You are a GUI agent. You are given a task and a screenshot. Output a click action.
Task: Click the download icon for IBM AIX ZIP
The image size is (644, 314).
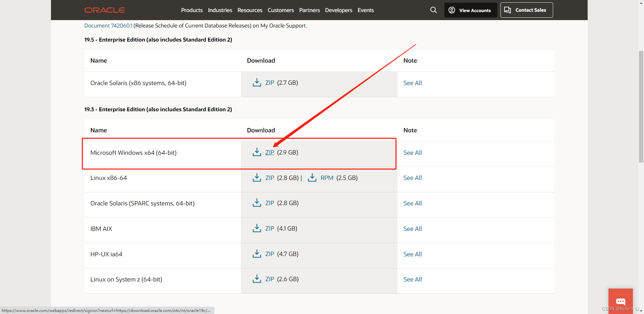[x=257, y=228]
